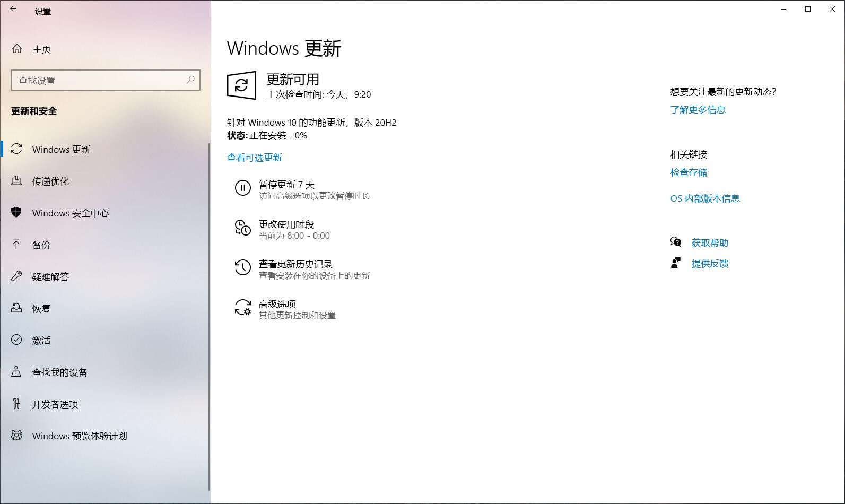Click the 提供反馈 link
845x504 pixels.
[710, 264]
